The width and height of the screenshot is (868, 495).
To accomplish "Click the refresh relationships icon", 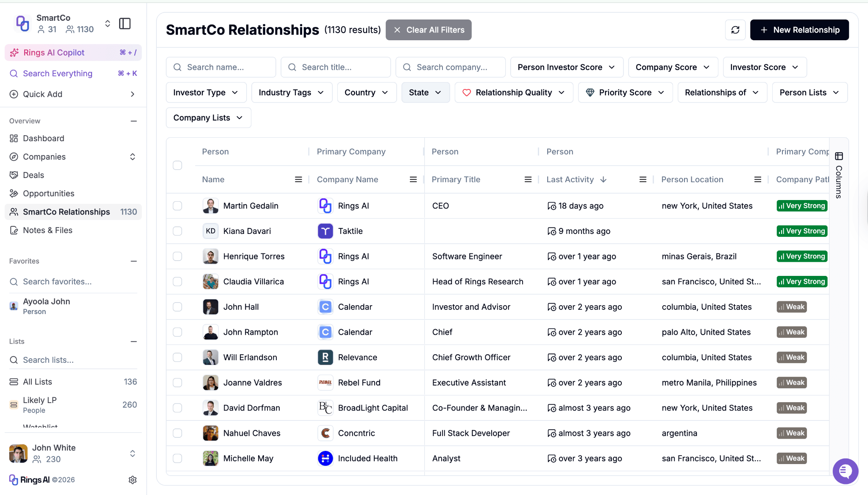I will point(735,30).
